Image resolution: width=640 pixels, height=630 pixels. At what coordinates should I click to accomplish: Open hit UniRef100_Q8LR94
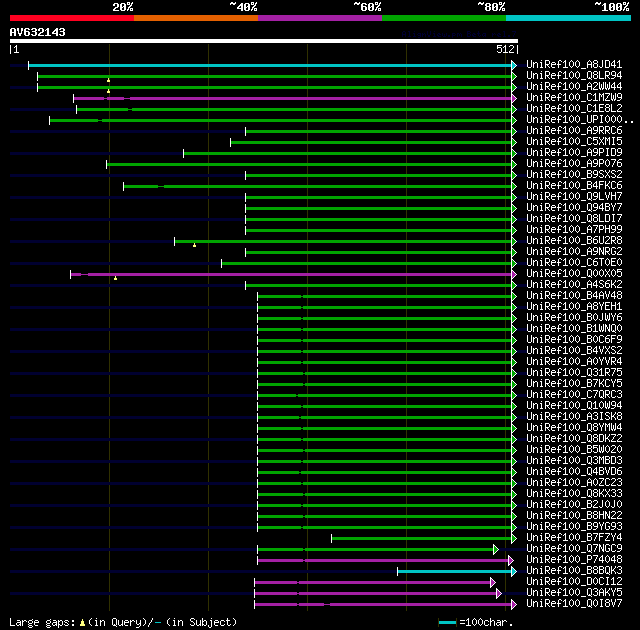574,75
